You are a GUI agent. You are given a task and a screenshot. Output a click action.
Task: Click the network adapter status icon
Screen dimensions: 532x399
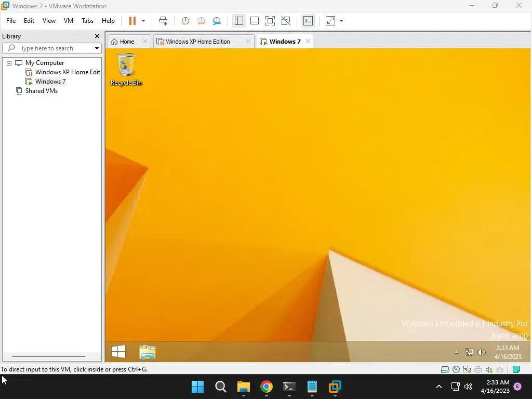coord(467,369)
